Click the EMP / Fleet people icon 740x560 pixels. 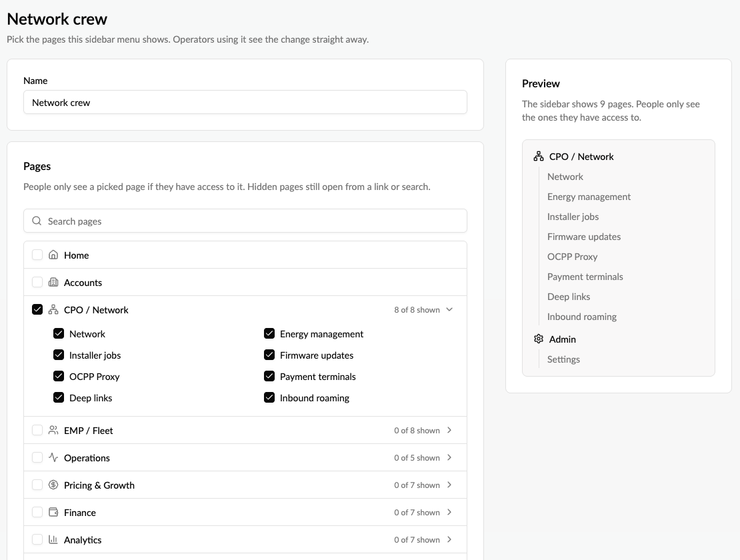(53, 430)
